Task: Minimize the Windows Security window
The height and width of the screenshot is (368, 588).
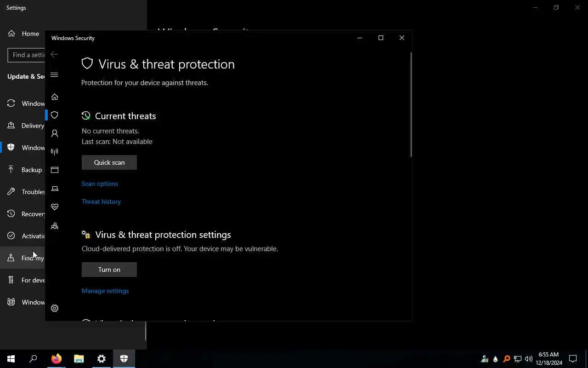Action: 360,38
